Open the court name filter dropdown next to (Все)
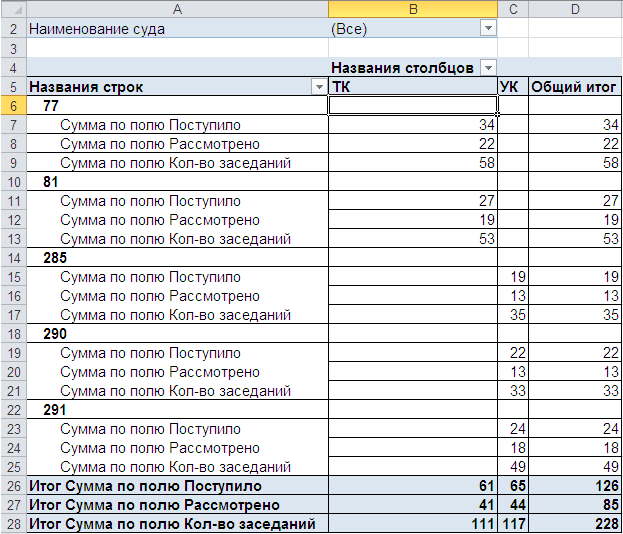Image resolution: width=623 pixels, height=534 pixels. (488, 29)
